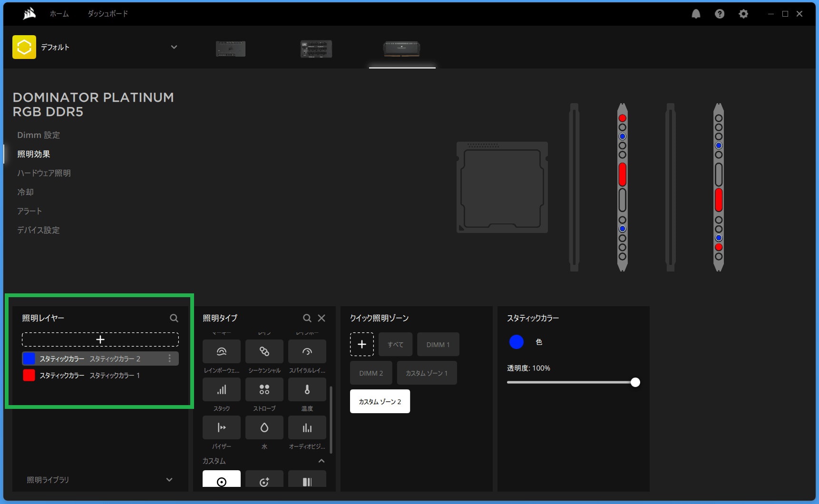The image size is (819, 504).
Task: Select the DIMM 2 zone
Action: pos(371,373)
